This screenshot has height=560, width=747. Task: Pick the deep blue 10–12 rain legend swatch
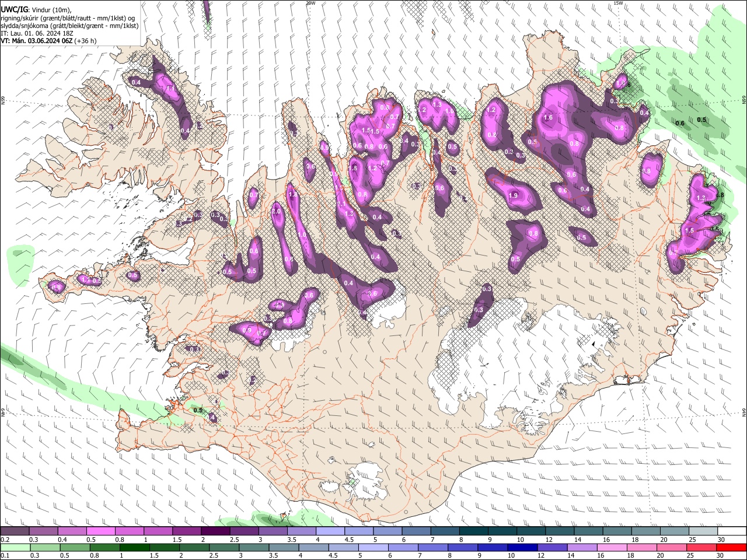click(x=522, y=548)
